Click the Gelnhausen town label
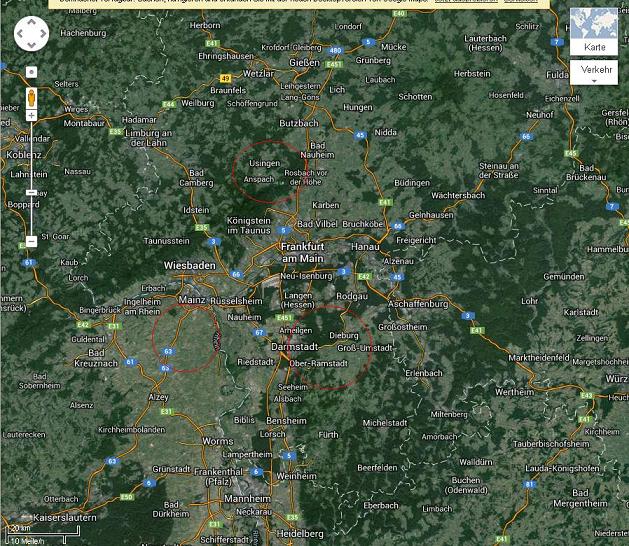629x546 pixels. [431, 215]
